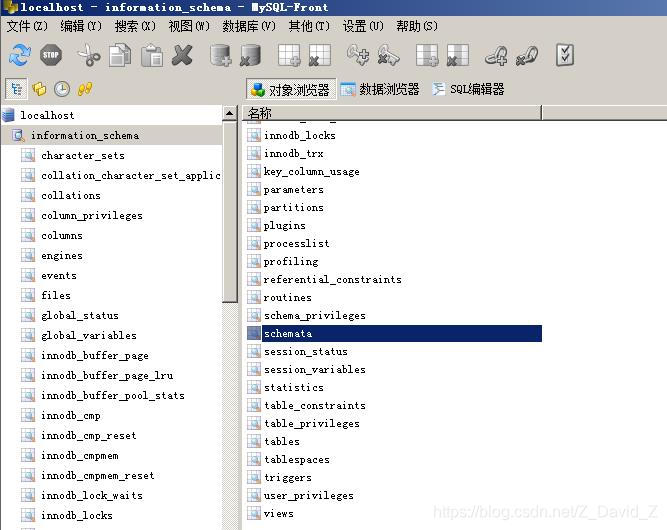Select the highlighted schemata table
The image size is (667, 530).
[x=402, y=333]
